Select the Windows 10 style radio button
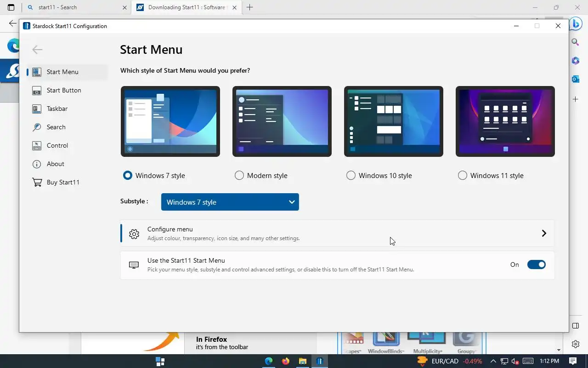Viewport: 588px width, 368px height. pos(351,175)
